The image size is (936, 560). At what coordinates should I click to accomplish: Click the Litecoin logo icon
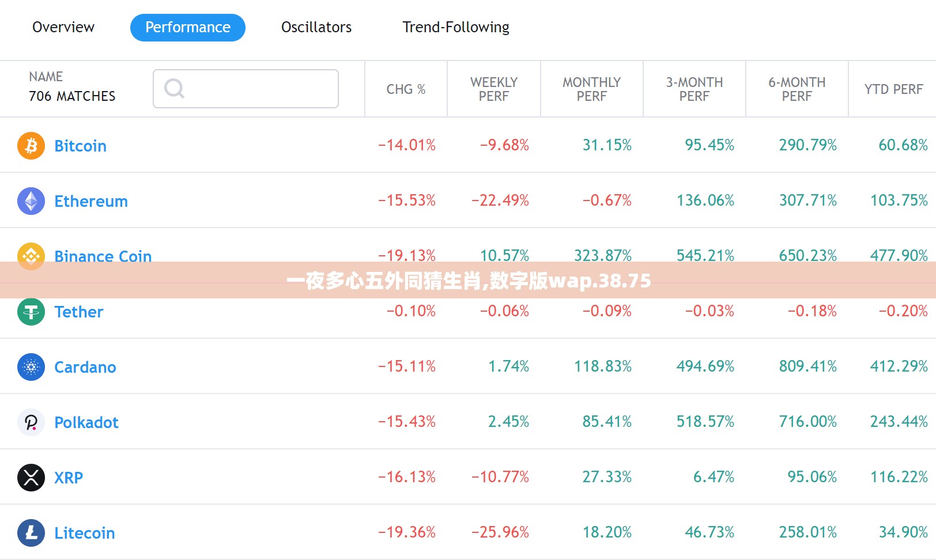(31, 533)
